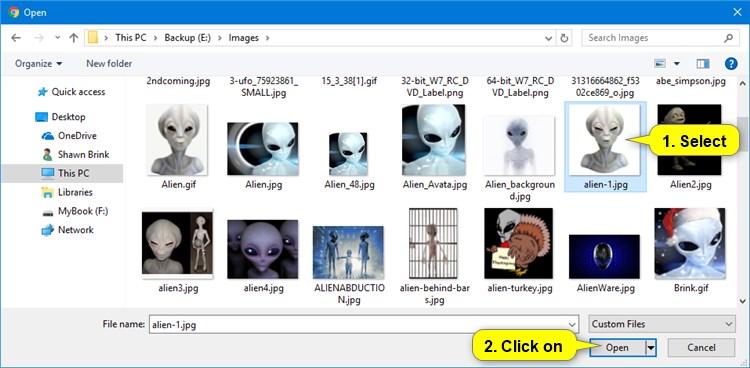Select the Brink.gif thumbnail

[690, 243]
